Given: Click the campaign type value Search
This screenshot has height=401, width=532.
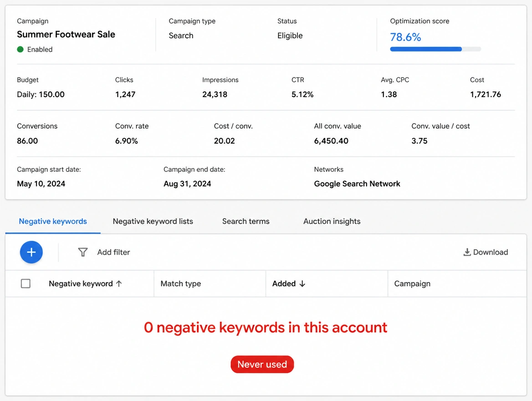Looking at the screenshot, I should (x=181, y=36).
